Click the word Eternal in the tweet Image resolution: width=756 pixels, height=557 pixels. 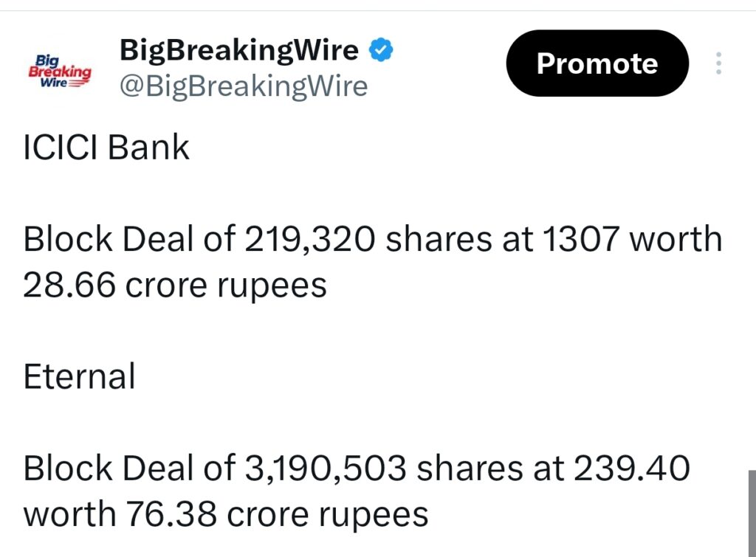[79, 376]
